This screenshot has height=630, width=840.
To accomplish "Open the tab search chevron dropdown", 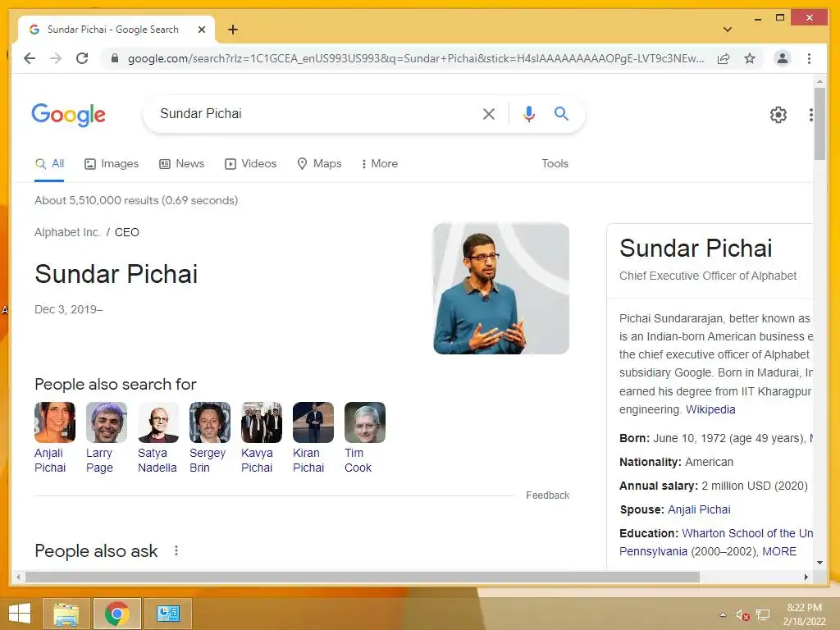I will 727,30.
